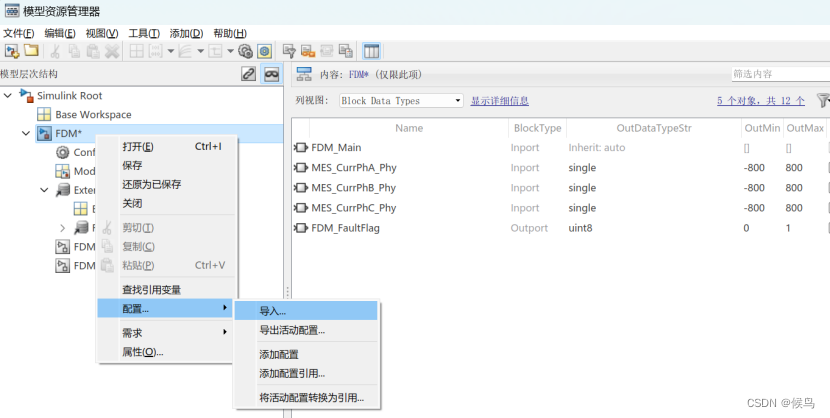Click the cut scissors toolbar icon
Image resolution: width=830 pixels, height=418 pixels.
point(55,51)
